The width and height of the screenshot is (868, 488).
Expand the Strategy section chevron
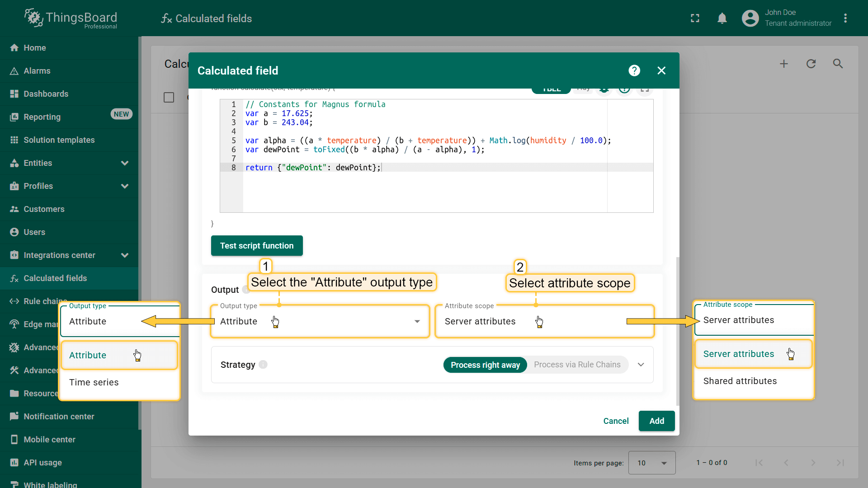[641, 365]
